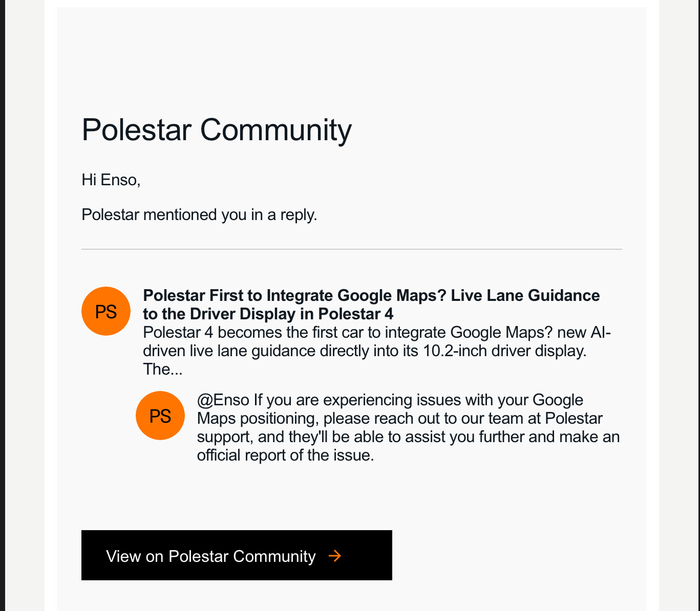Click the Polestar Community heading
Screen dimensions: 700x611
pos(217,129)
